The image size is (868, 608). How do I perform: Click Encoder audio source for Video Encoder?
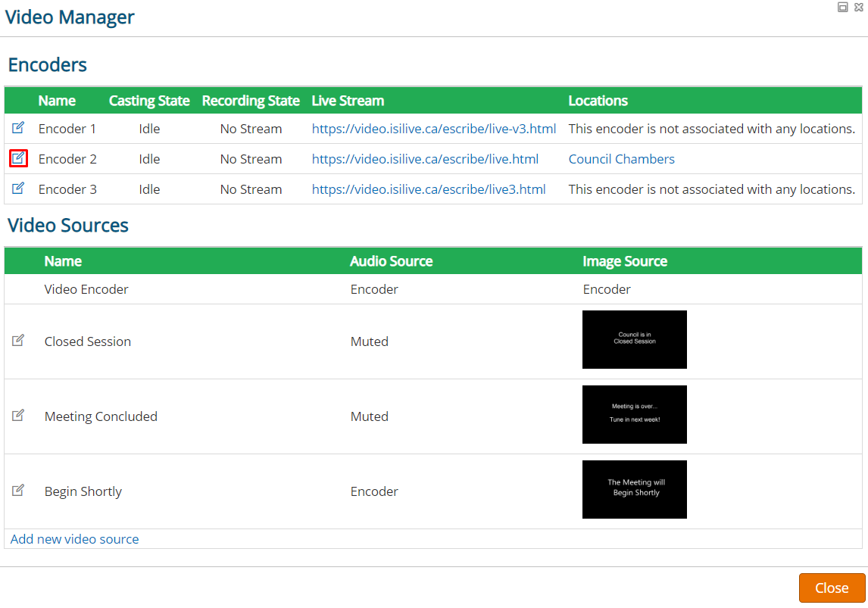(x=374, y=289)
